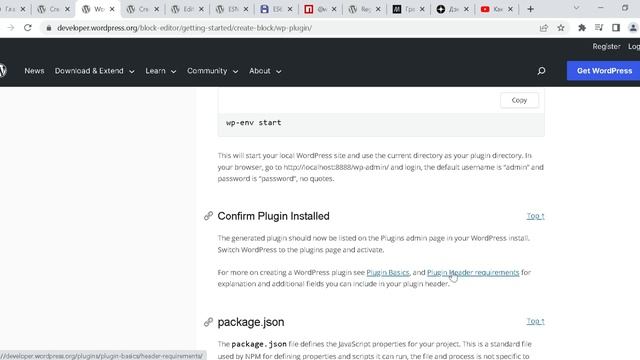Click the wp-env start code text
The width and height of the screenshot is (640, 360).
pos(253,122)
